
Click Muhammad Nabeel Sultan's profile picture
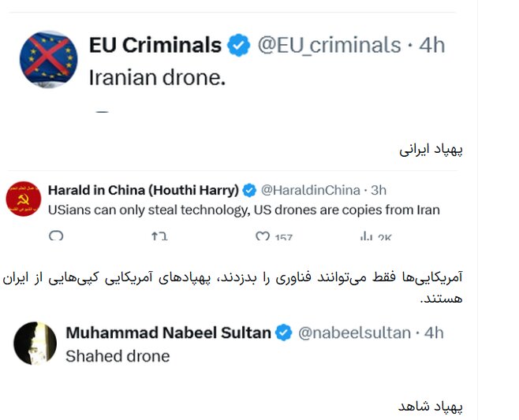coord(35,343)
